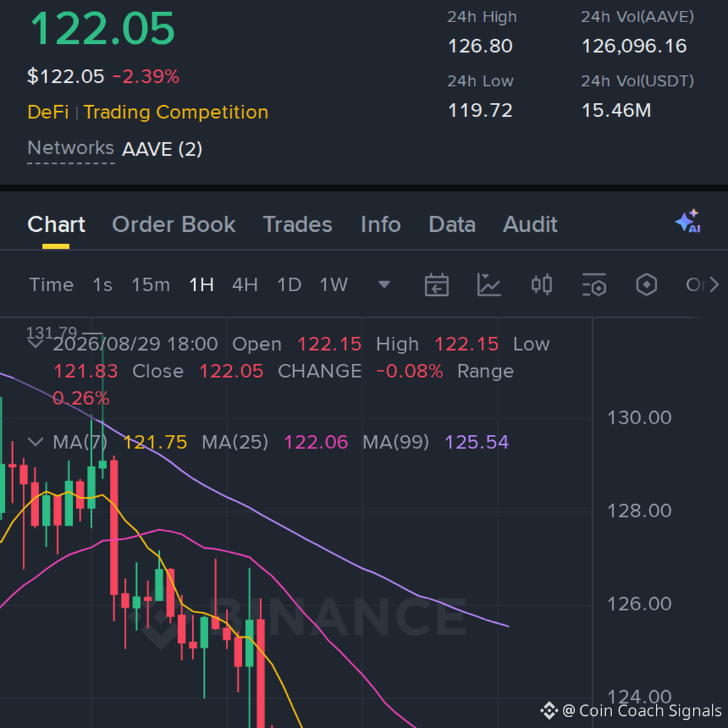This screenshot has width=728, height=728.
Task: Collapse the MA indicator row chevron
Action: [36, 442]
